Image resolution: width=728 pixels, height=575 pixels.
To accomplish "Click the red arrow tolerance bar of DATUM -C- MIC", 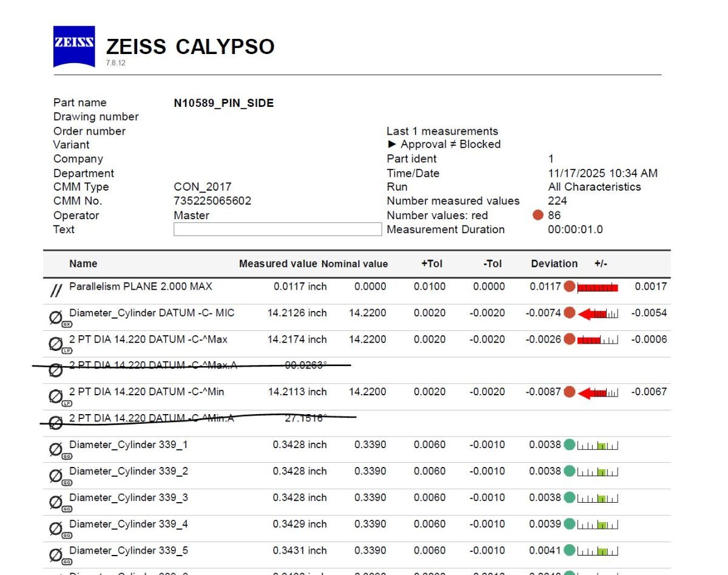I will point(598,314).
